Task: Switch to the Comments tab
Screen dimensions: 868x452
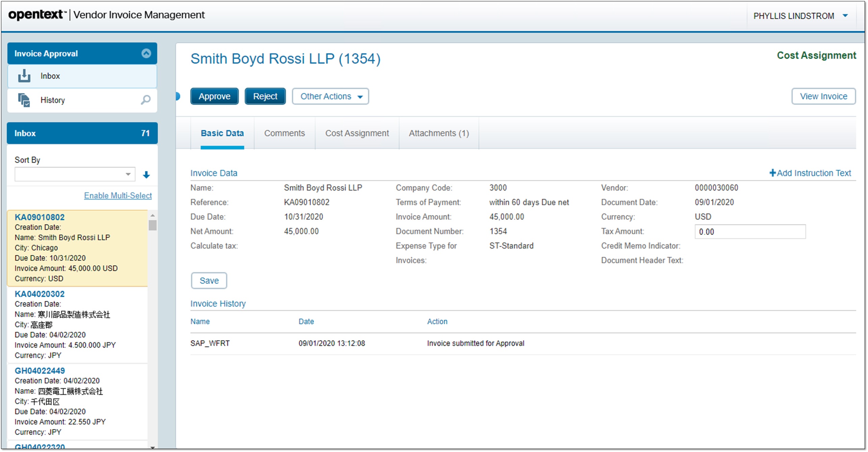Action: 284,133
